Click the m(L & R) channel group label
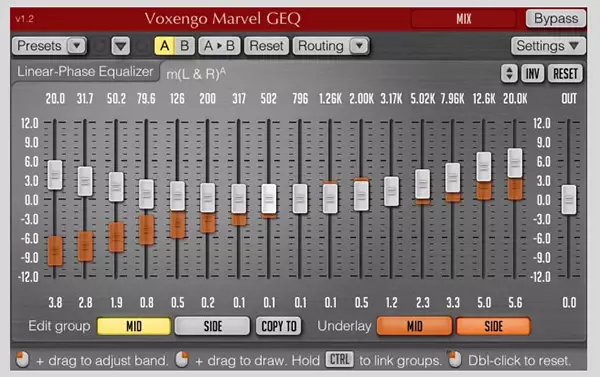The image size is (600, 377). click(196, 73)
